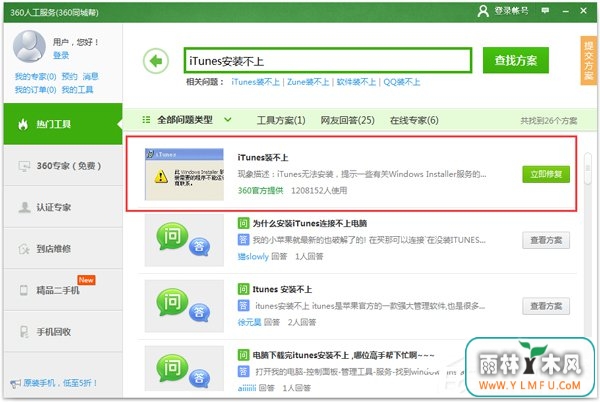Click 360官方提供 source label

coord(261,190)
